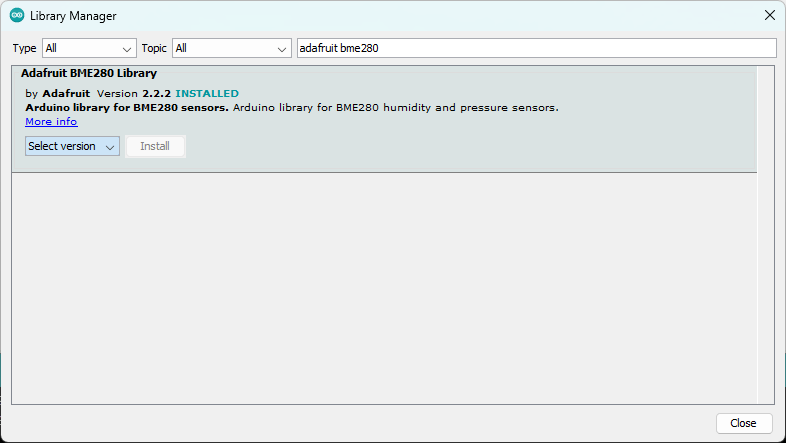This screenshot has width=786, height=443.
Task: Click the INSTALLED status label
Action: [207, 94]
